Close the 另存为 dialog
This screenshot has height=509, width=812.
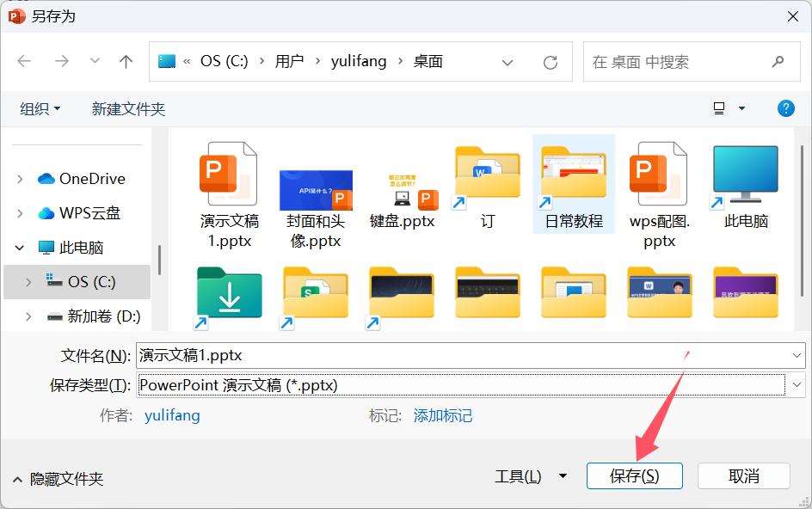[792, 16]
